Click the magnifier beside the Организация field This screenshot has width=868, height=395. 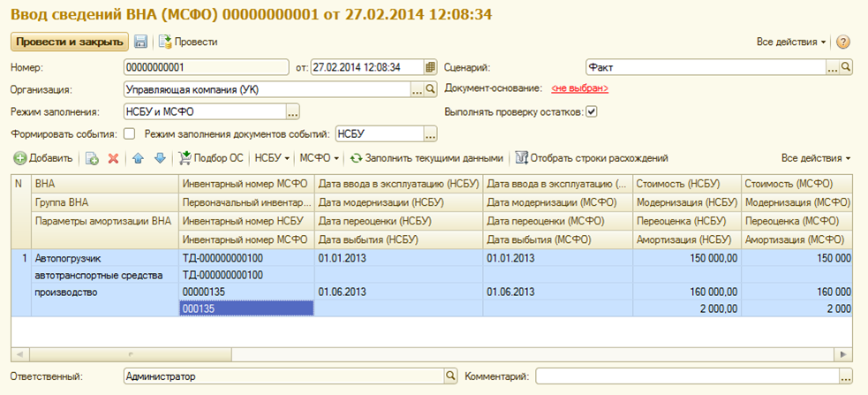click(x=431, y=89)
